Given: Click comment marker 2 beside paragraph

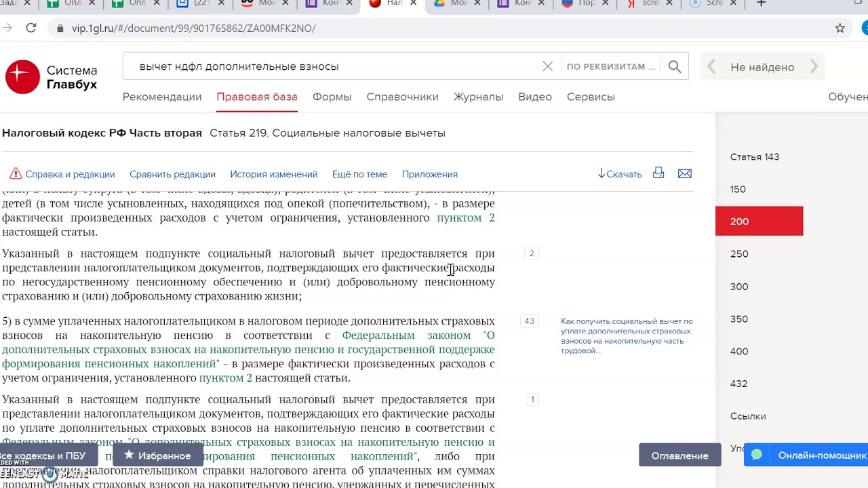Looking at the screenshot, I should tap(531, 253).
